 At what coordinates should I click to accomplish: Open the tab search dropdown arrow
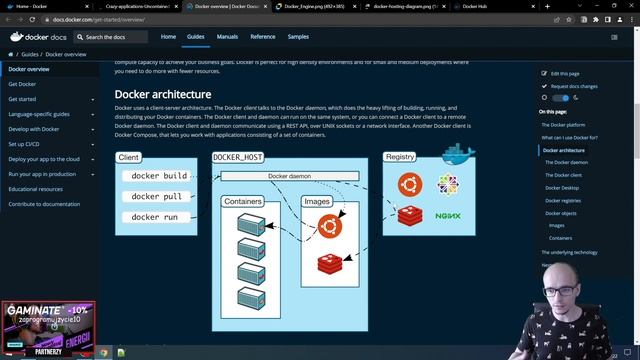coord(580,7)
